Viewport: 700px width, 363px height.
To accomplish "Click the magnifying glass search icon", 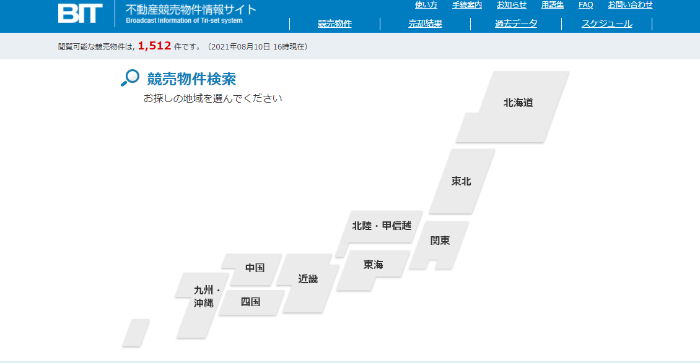I will click(x=130, y=78).
